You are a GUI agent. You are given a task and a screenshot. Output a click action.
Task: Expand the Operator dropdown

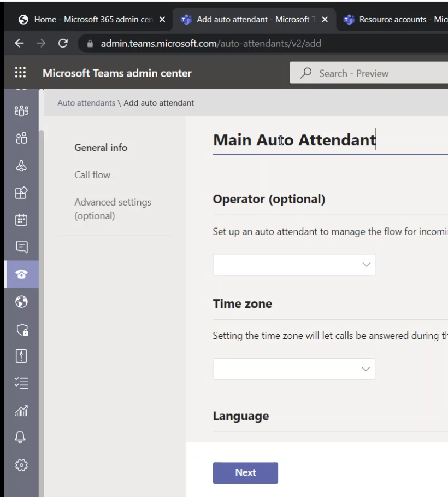[x=294, y=265]
